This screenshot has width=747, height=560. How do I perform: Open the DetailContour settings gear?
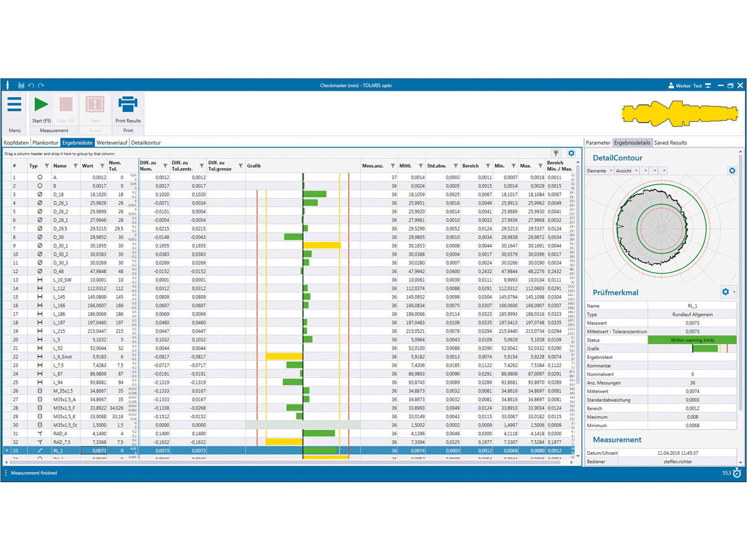[x=732, y=170]
